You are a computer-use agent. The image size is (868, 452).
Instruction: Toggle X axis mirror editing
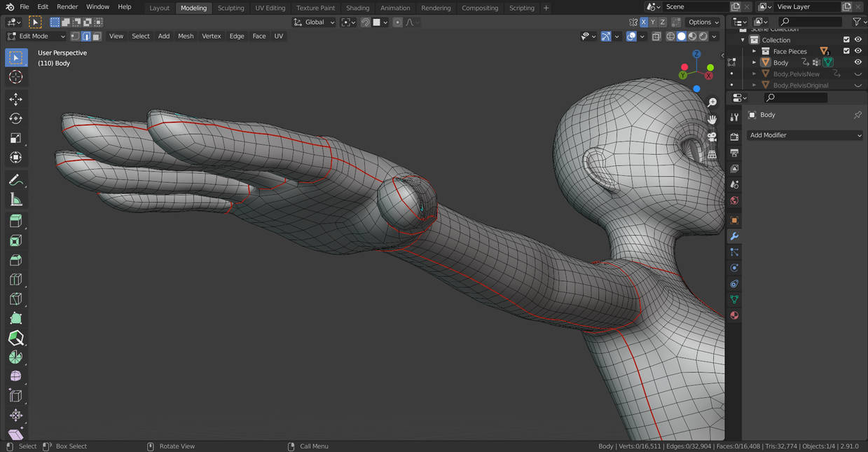pyautogui.click(x=644, y=22)
